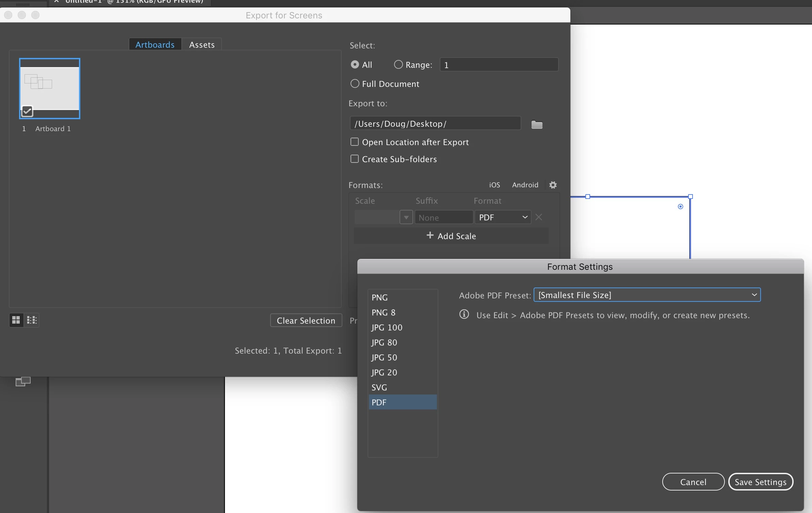Open the Adobe PDF Preset dropdown

point(647,295)
